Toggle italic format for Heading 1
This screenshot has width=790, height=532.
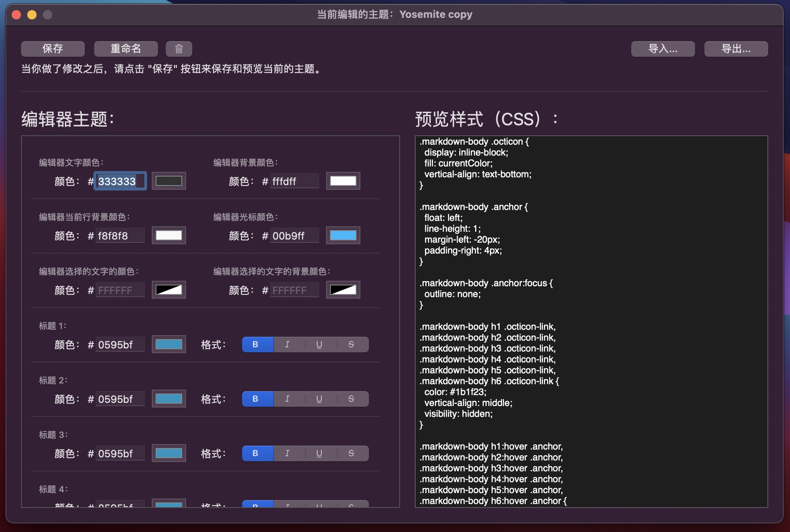(287, 345)
